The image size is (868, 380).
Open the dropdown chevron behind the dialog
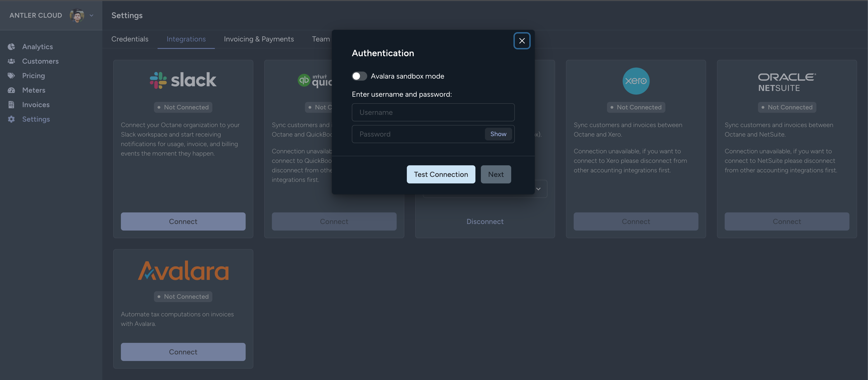538,189
